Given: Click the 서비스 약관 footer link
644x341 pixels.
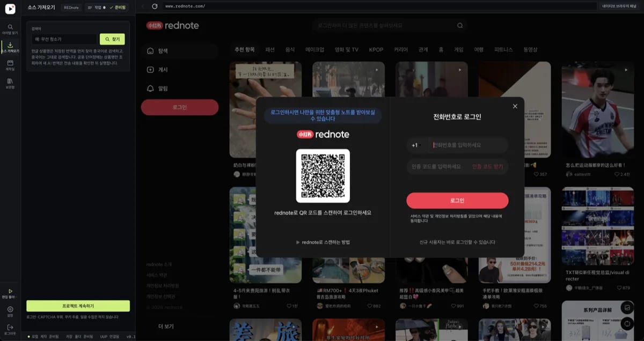Looking at the screenshot, I should 157,275.
